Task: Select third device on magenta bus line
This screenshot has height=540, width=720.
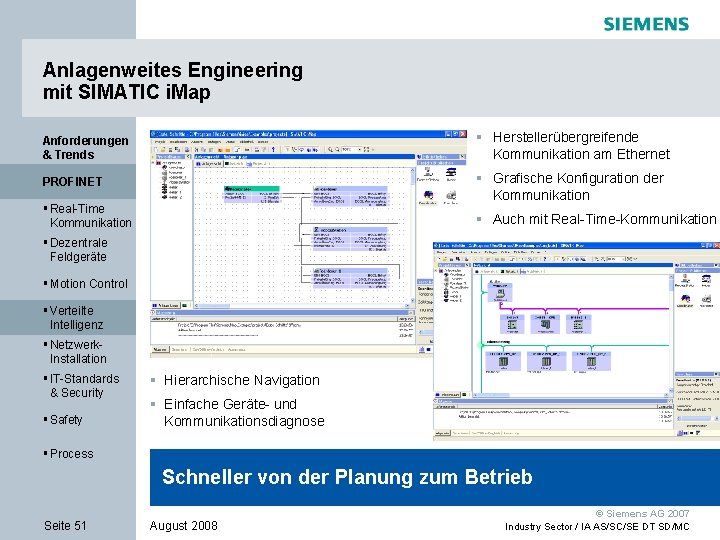Action: 578,324
